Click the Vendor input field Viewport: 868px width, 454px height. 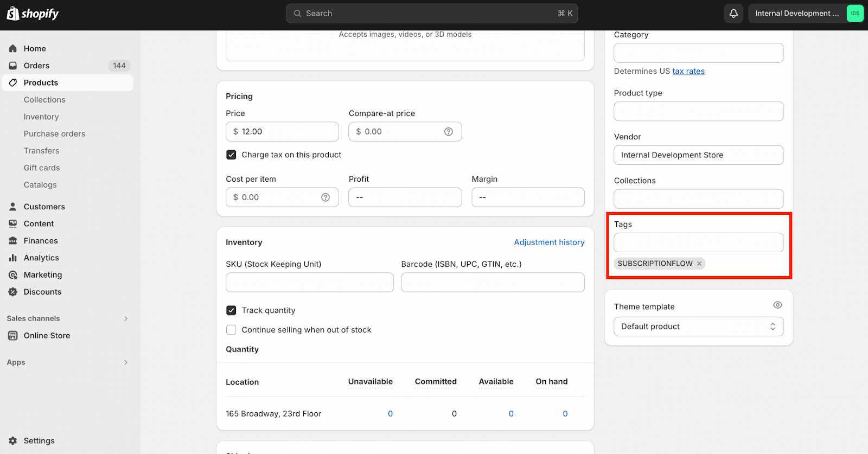coord(699,155)
